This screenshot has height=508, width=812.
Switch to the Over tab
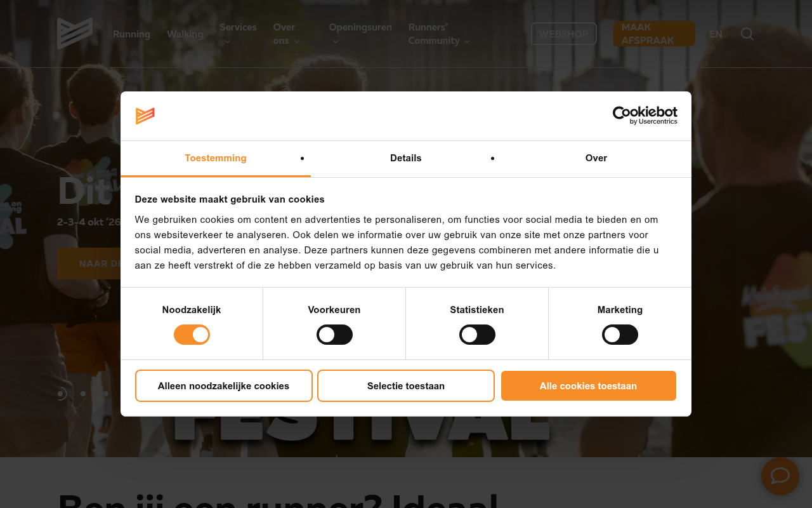[596, 158]
